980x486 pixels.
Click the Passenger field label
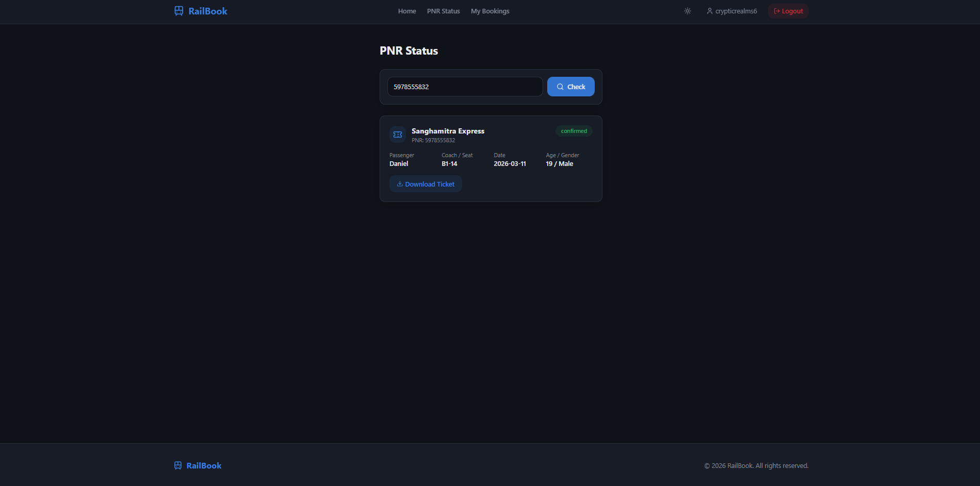[402, 155]
